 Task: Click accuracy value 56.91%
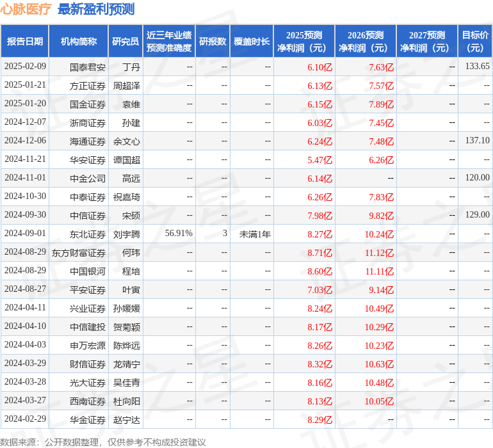[x=179, y=233]
